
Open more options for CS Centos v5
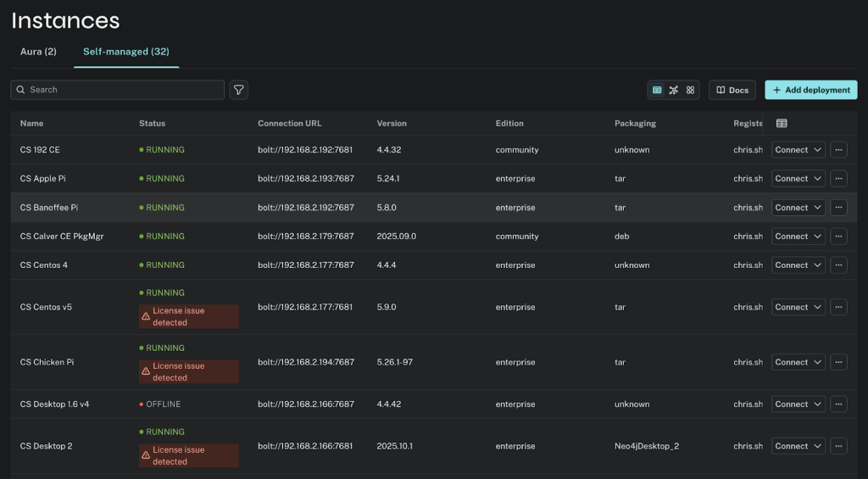(x=838, y=307)
